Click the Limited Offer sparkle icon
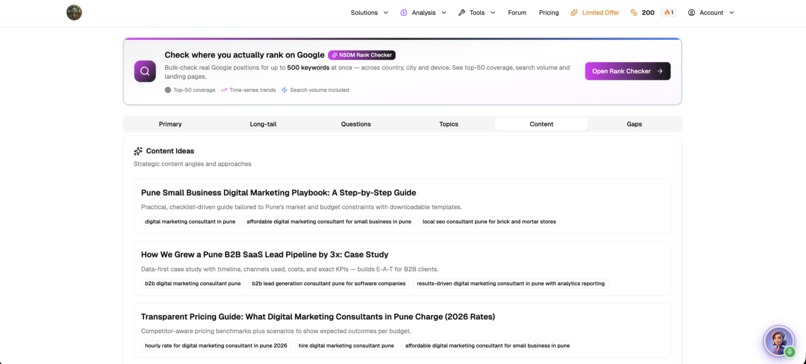This screenshot has width=806, height=364. click(x=574, y=13)
